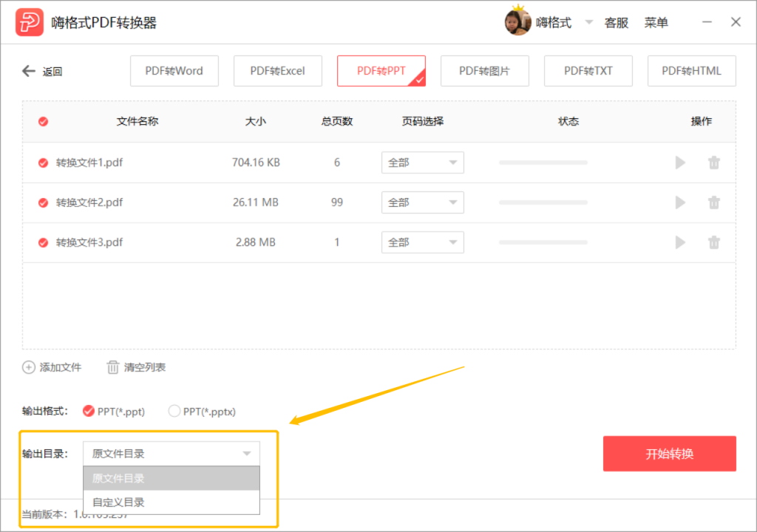Switch to the PDF转Word tab
Screen dimensions: 757x532
pyautogui.click(x=174, y=71)
